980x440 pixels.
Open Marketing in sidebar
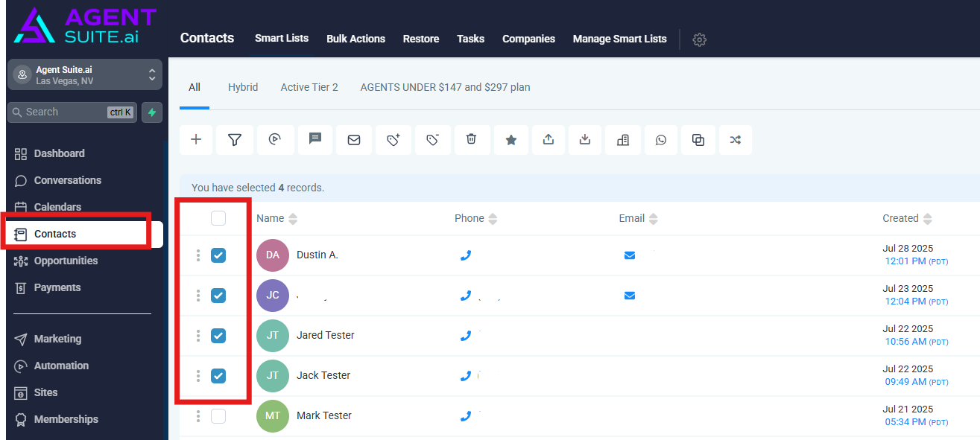point(57,339)
